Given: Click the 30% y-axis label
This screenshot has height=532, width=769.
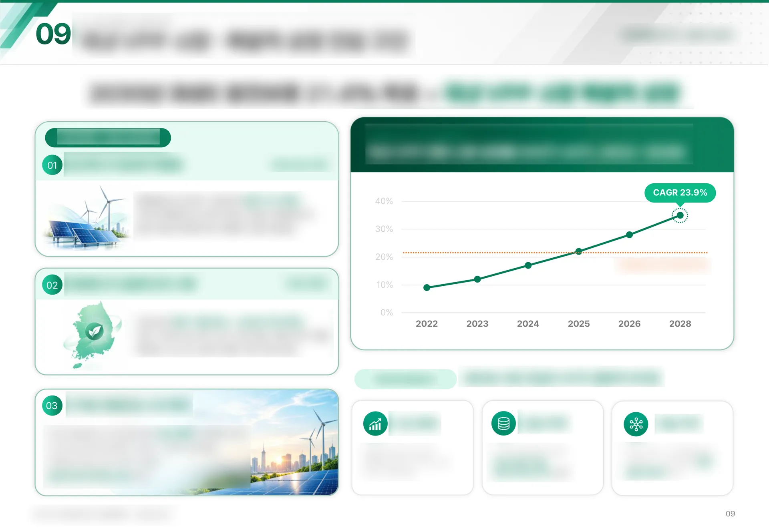Looking at the screenshot, I should pyautogui.click(x=384, y=229).
